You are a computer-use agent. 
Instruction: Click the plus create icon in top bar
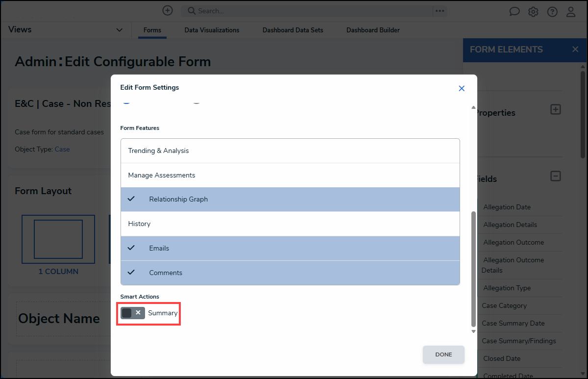pyautogui.click(x=168, y=10)
